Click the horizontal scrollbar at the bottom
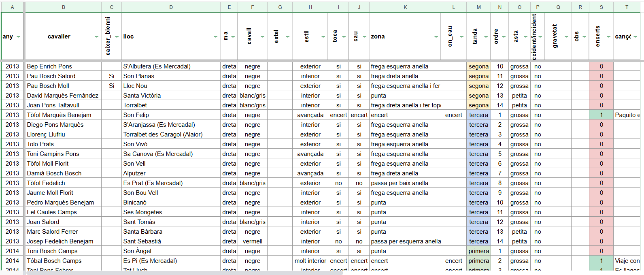This screenshot has width=644, height=275. point(185,273)
